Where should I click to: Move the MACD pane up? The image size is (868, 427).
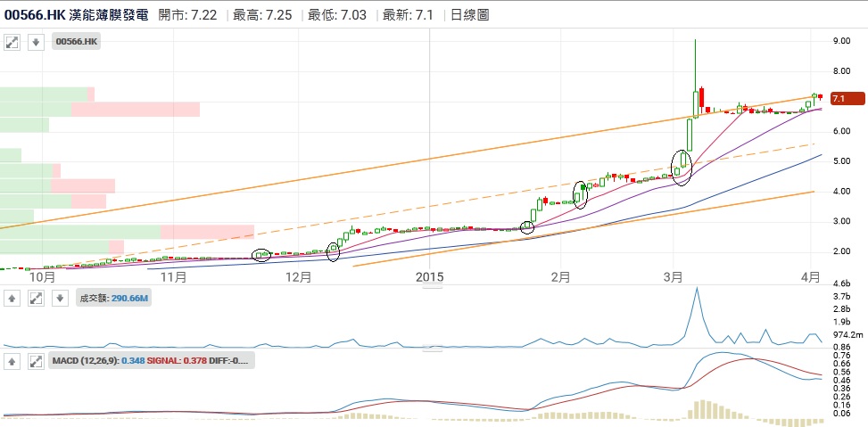coord(13,361)
